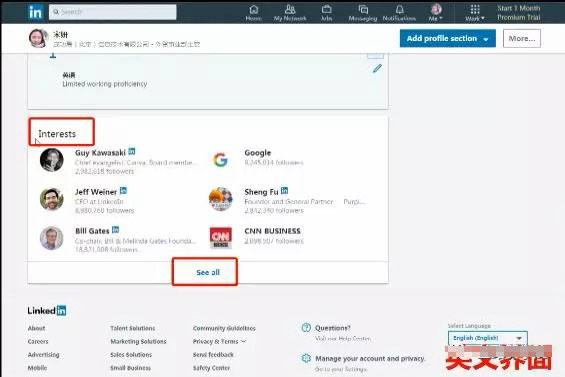
Task: Click See all interests button
Action: click(x=208, y=272)
